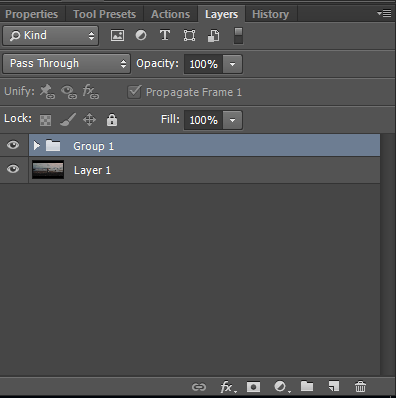This screenshot has height=398, width=396.
Task: Open the Opacity slider dropdown arrow
Action: click(x=233, y=64)
